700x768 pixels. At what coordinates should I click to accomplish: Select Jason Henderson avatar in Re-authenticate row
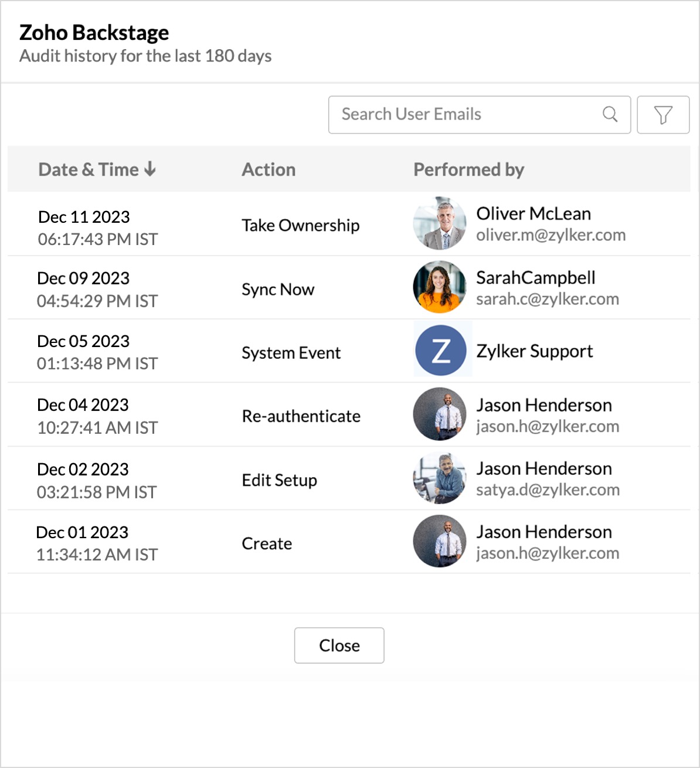coord(440,414)
